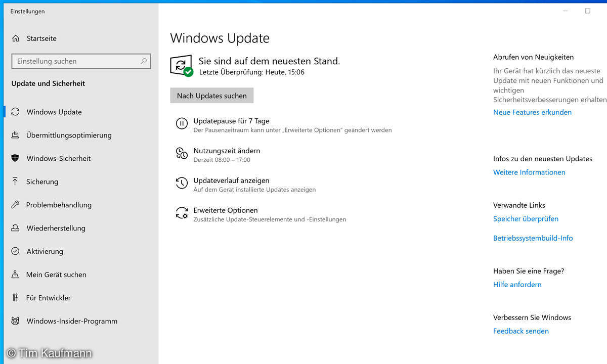Click the 'Abrufen von Neuigkeiten' heading
This screenshot has height=364, width=607.
[533, 57]
